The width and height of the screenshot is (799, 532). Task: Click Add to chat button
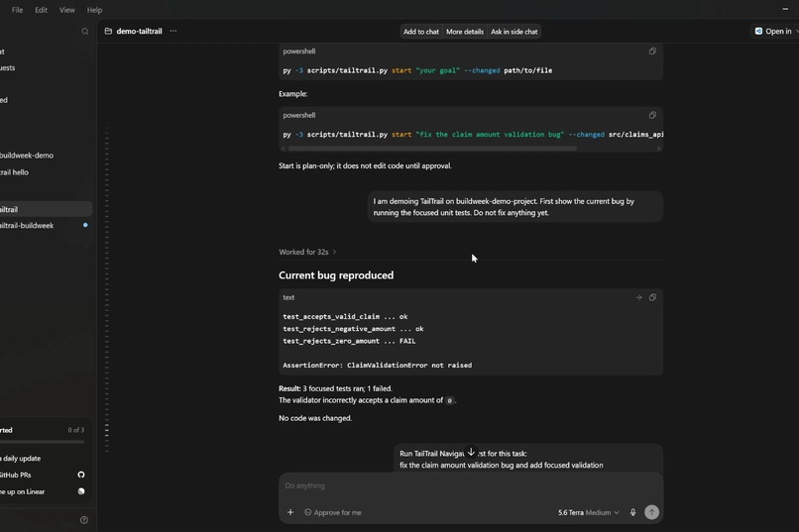coord(421,32)
